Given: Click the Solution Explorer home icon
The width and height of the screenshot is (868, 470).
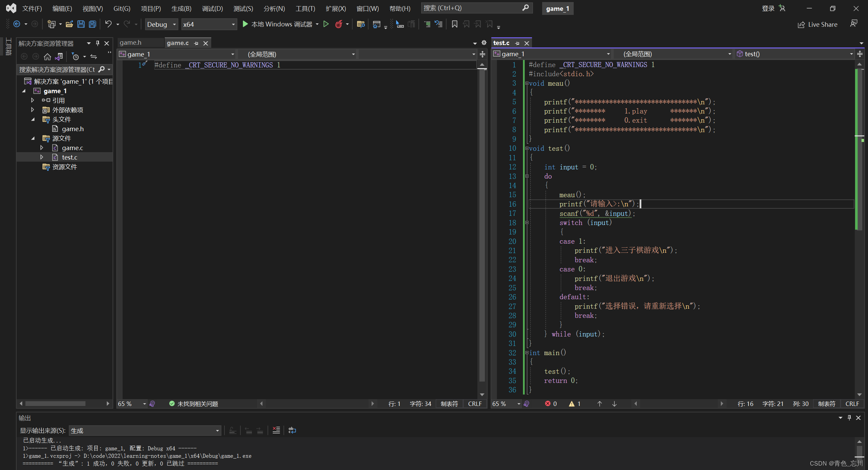Looking at the screenshot, I should [47, 57].
